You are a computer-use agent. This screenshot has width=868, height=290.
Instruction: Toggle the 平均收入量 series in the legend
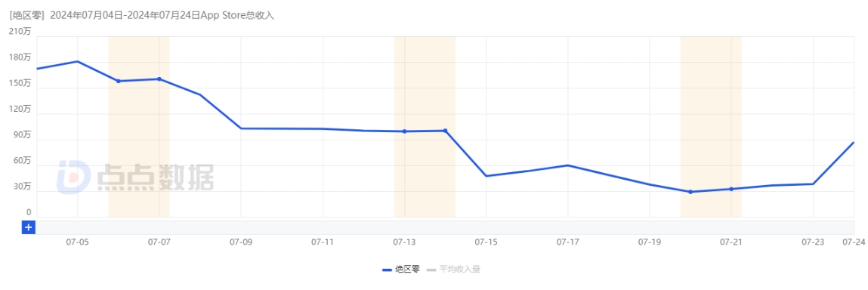(453, 270)
